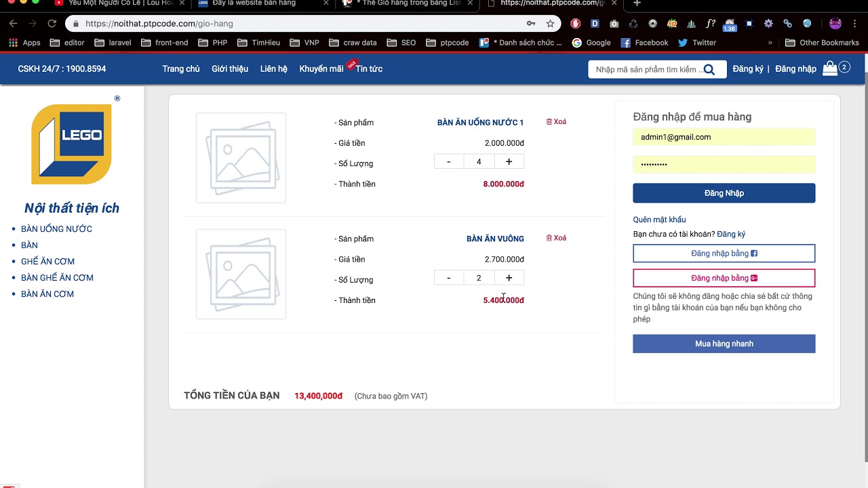Click Mua hàng nhanh button
This screenshot has width=868, height=488.
pos(724,344)
